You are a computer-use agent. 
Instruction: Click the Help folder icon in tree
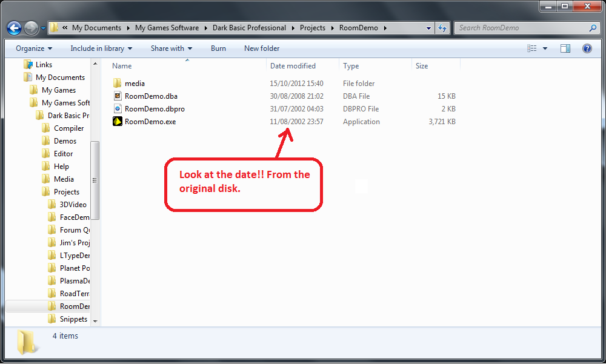(46, 167)
